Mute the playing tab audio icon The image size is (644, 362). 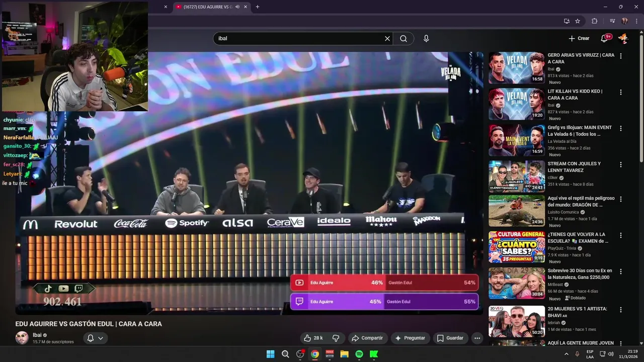237,7
